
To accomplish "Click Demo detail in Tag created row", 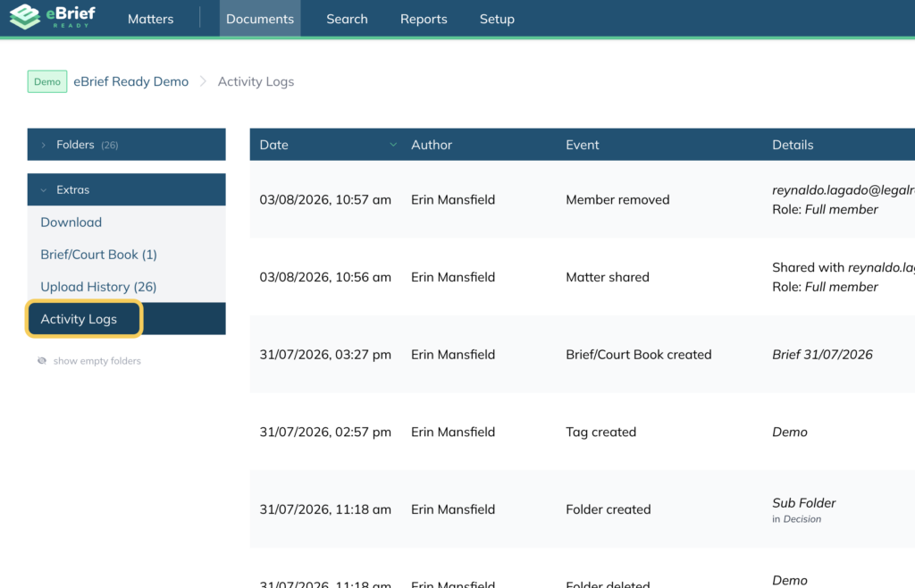I will [790, 433].
